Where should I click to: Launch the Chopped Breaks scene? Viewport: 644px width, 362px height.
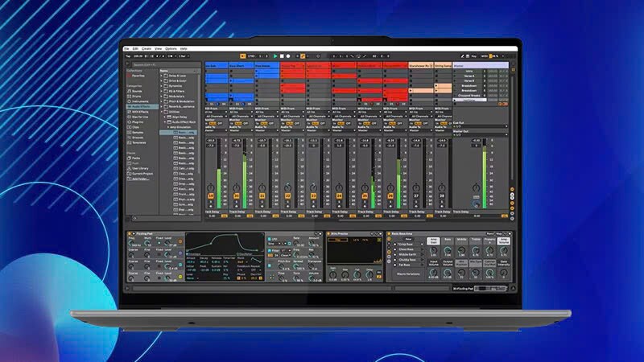coord(455,96)
